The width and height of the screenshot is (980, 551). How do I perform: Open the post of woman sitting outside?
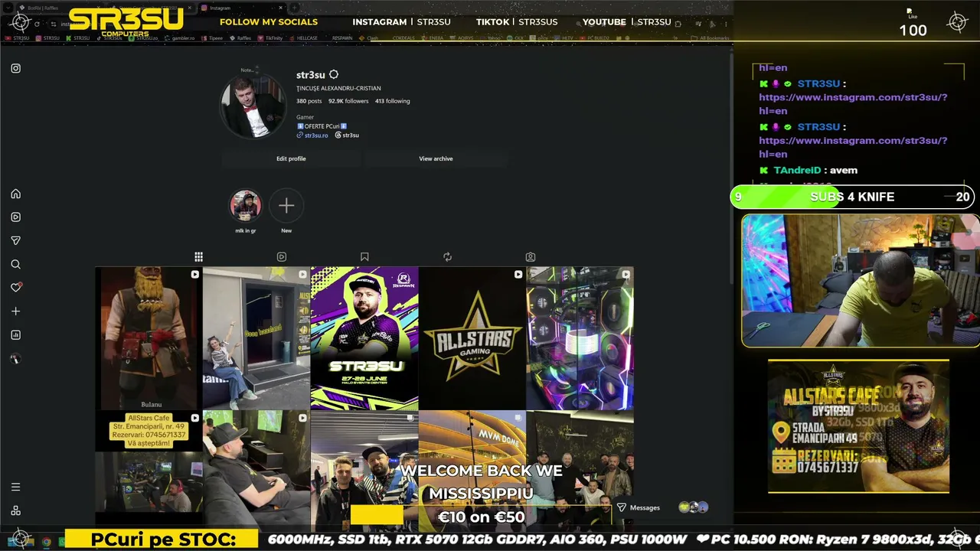pos(256,338)
